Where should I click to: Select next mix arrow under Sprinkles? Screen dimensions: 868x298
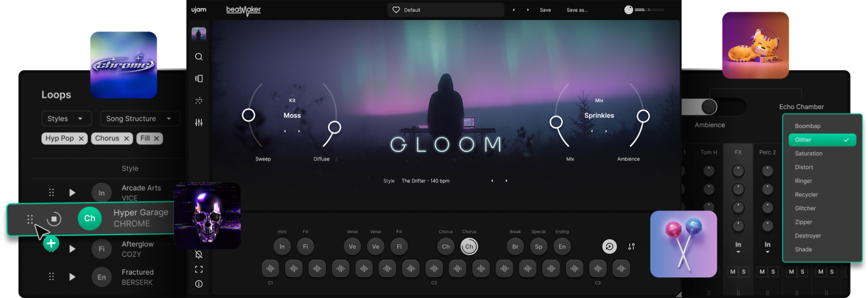(x=606, y=131)
